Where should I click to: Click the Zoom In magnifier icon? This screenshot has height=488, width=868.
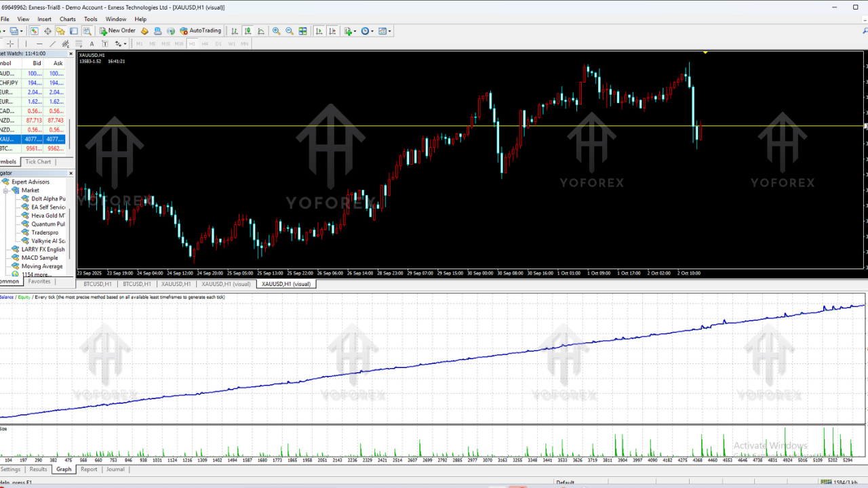276,31
